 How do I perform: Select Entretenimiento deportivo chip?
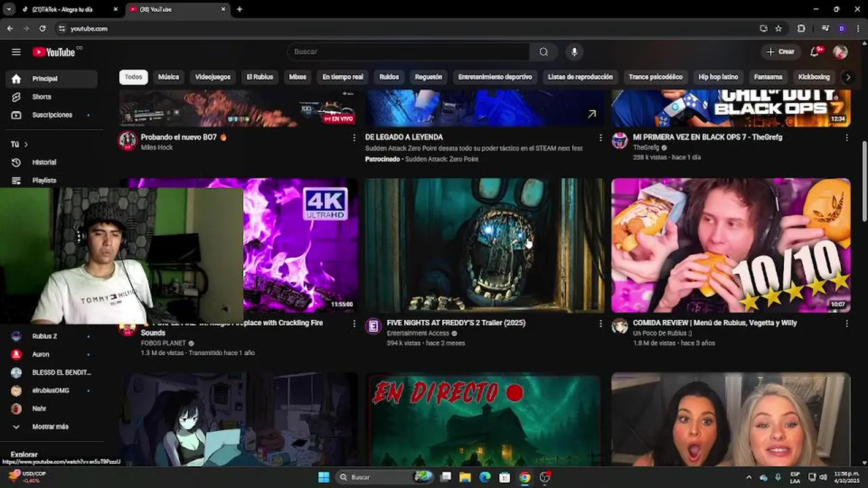tap(495, 77)
